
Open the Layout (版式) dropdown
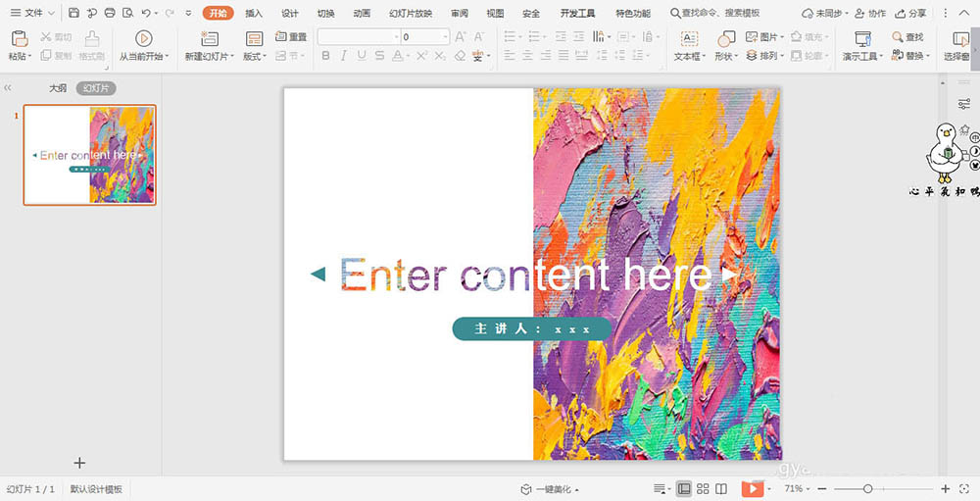255,56
